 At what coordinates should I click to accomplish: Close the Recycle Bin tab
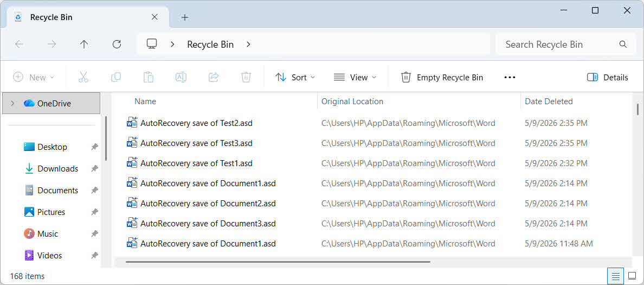(x=154, y=17)
